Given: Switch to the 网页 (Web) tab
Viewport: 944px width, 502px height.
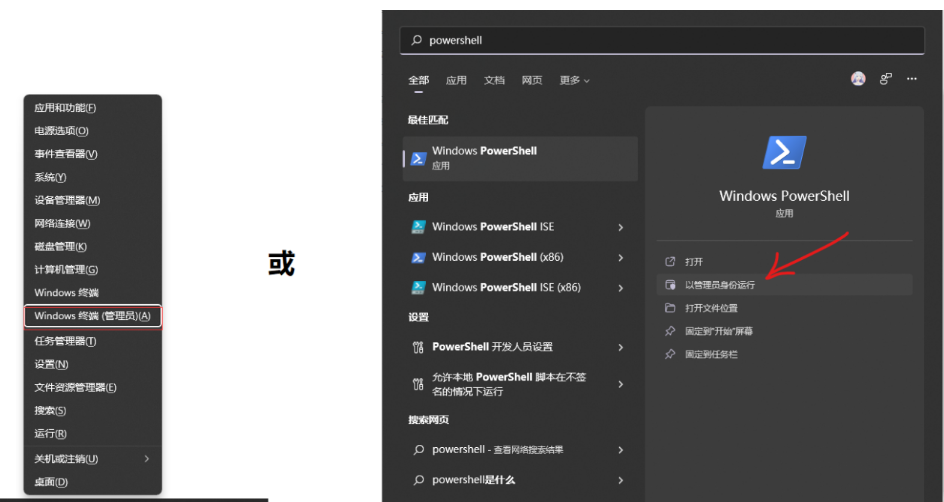Looking at the screenshot, I should tap(532, 80).
